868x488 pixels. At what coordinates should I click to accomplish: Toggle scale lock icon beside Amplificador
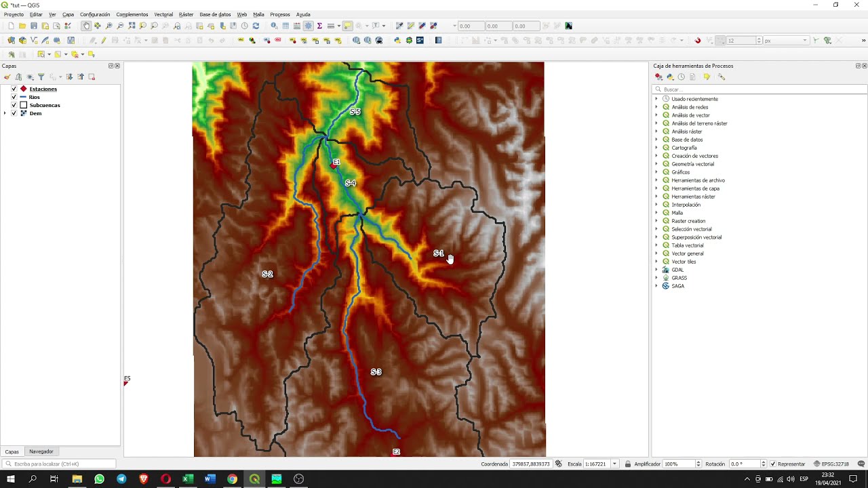tap(628, 464)
